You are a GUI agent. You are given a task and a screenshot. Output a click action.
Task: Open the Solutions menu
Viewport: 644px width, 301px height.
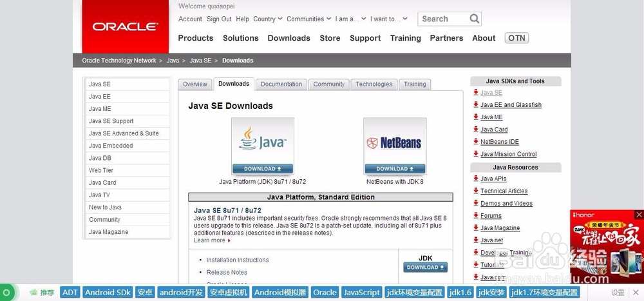tap(241, 38)
